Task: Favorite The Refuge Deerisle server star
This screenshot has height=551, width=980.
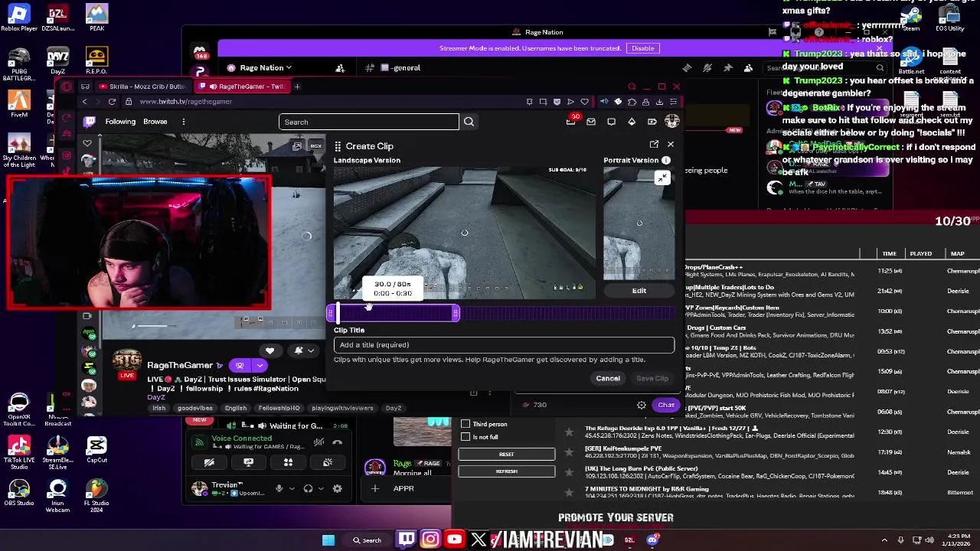Action: (x=569, y=432)
